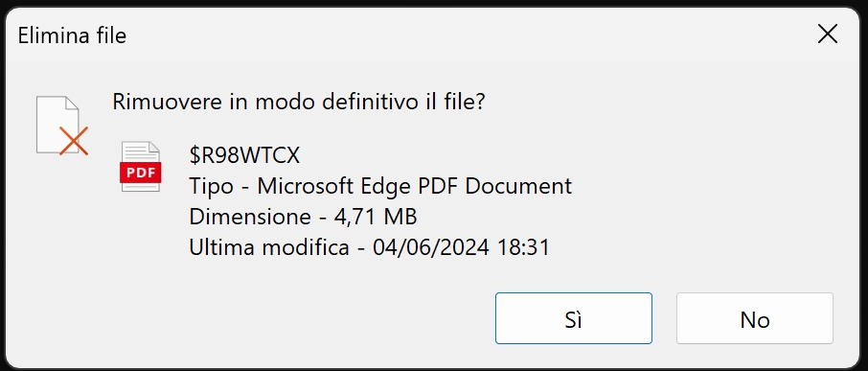Image resolution: width=868 pixels, height=371 pixels.
Task: Click the orange X on the page icon
Action: point(74,141)
